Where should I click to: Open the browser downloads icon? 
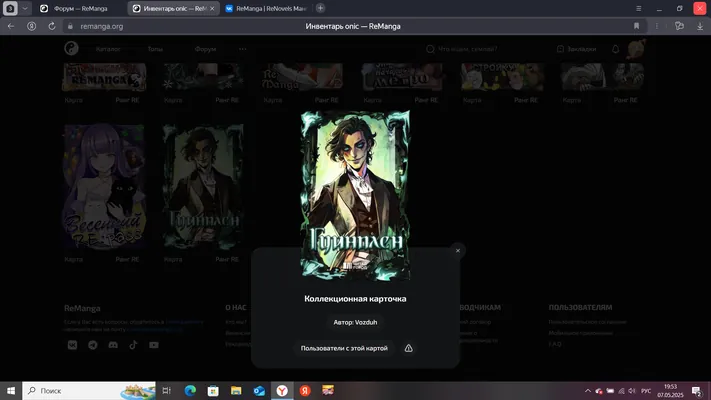(x=700, y=26)
